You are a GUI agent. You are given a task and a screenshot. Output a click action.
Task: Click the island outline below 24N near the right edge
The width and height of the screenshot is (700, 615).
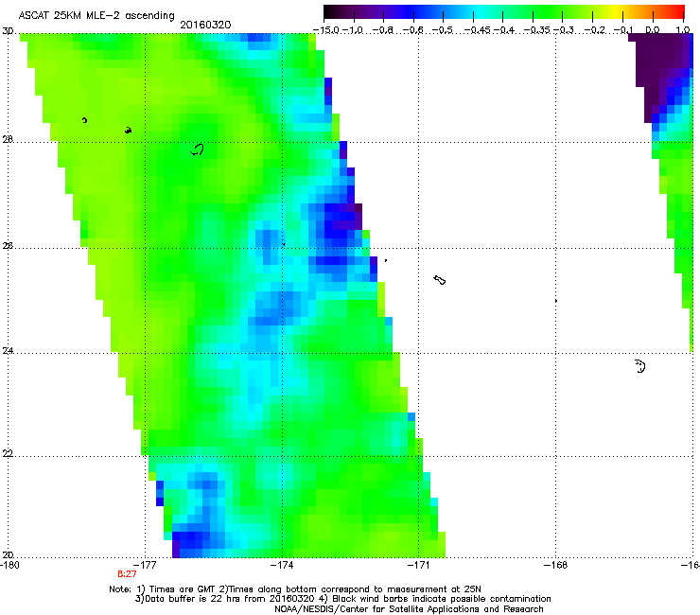640,366
